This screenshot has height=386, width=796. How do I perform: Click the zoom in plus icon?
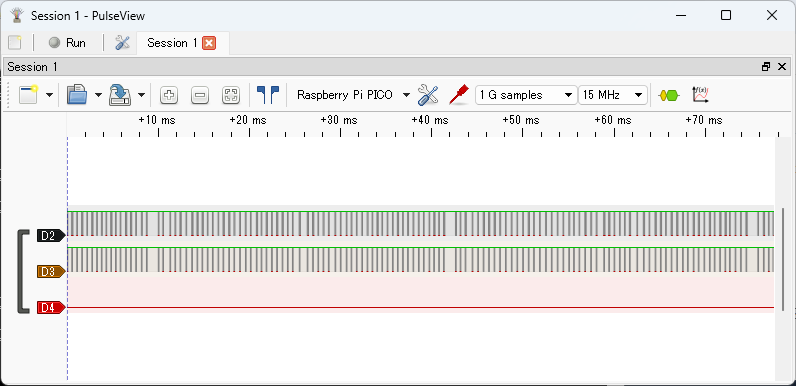coord(169,95)
